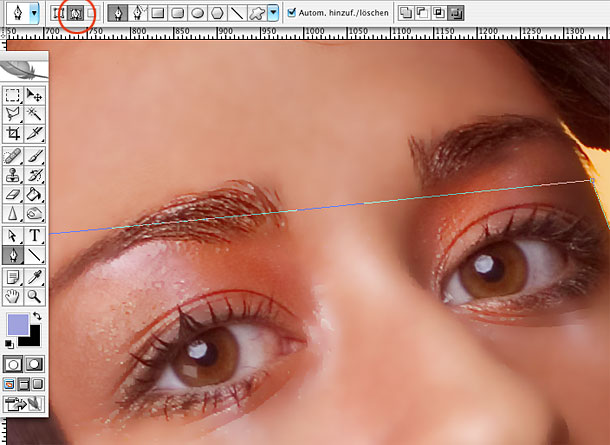Select the Slice tool
610x445 pixels.
pos(35,134)
